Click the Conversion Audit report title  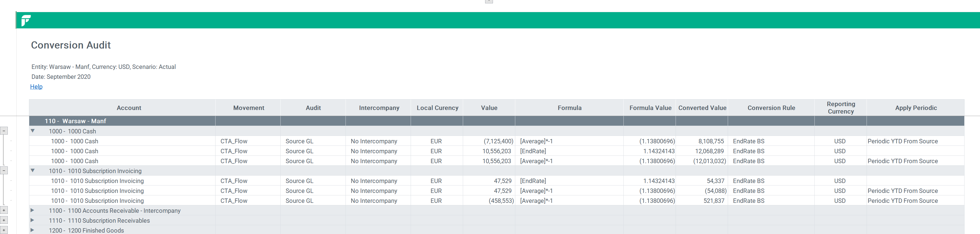click(71, 45)
